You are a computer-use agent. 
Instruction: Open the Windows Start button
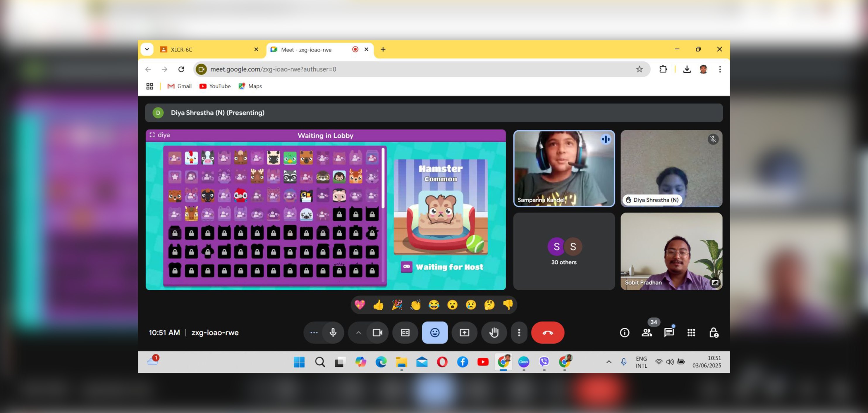(299, 362)
